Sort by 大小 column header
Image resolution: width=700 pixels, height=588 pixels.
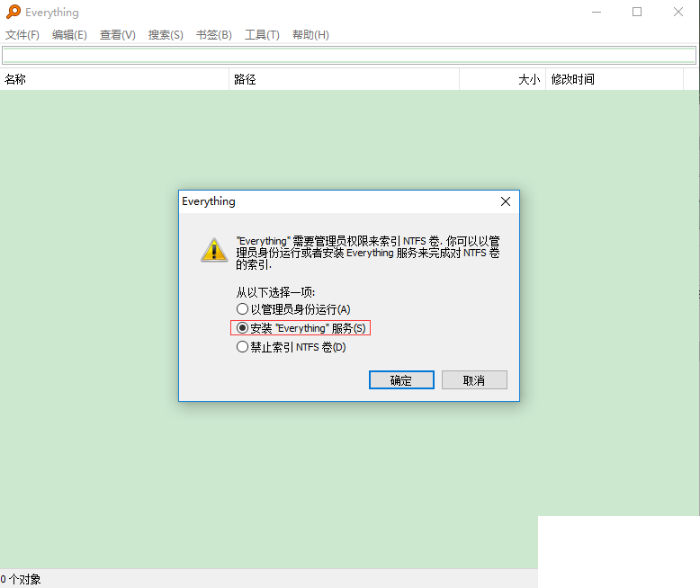point(503,79)
